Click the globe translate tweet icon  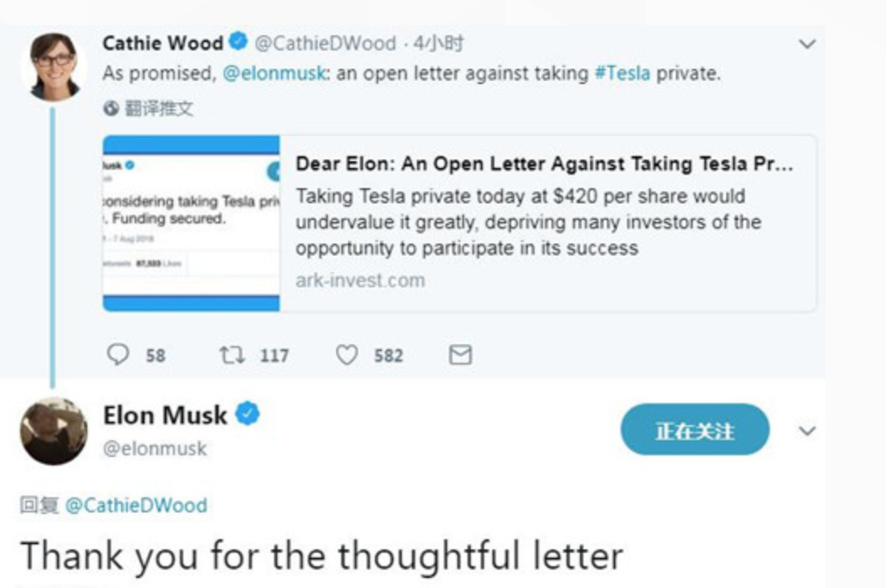(x=111, y=108)
